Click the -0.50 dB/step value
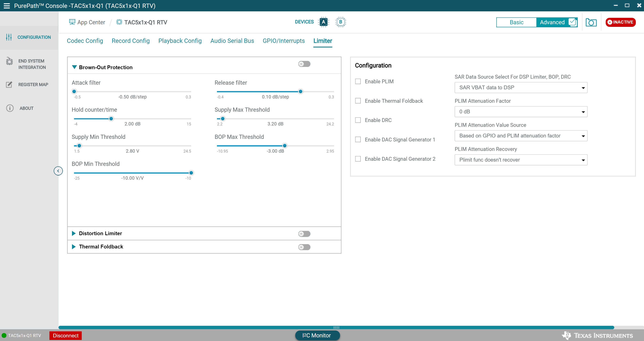644x341 pixels. (132, 97)
